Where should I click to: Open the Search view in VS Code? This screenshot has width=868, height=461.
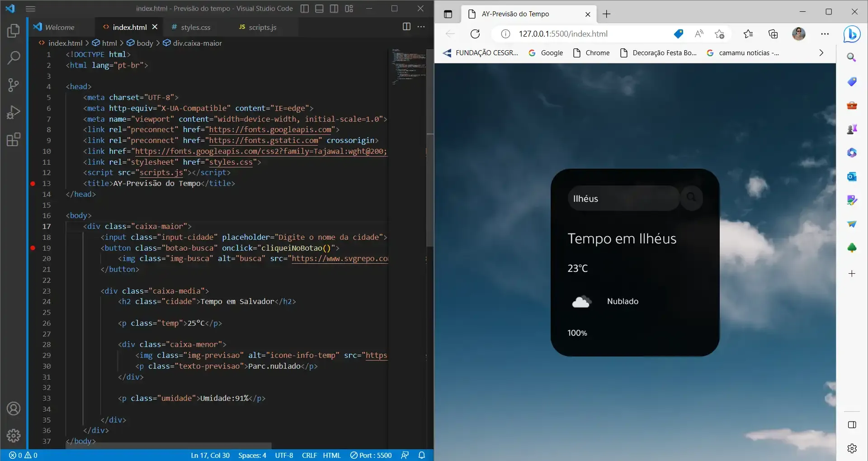coord(14,57)
